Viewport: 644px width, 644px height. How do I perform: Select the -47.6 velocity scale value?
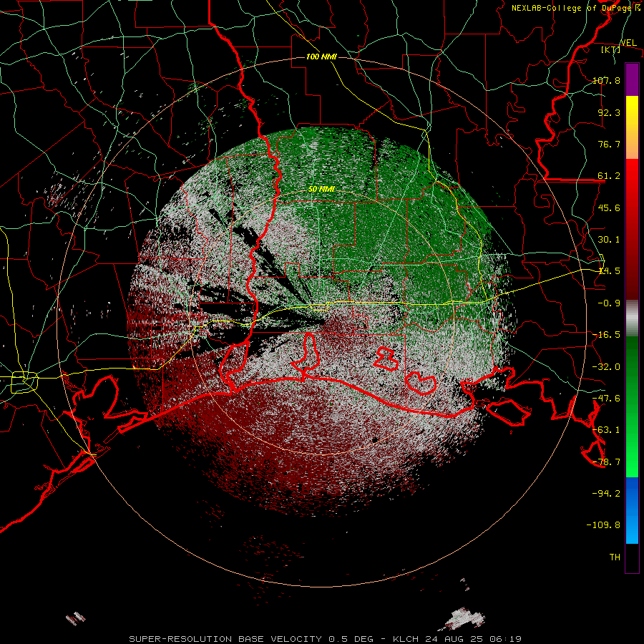pos(606,399)
